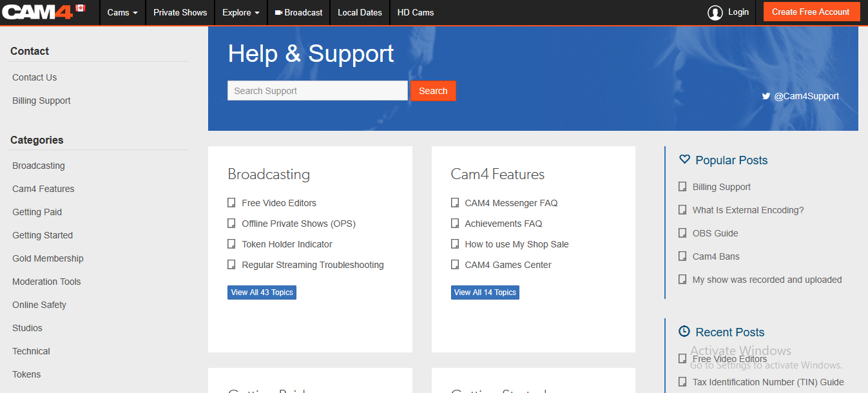Viewport: 868px width, 393px height.
Task: Open the Broadcasting card heading
Action: (x=269, y=174)
